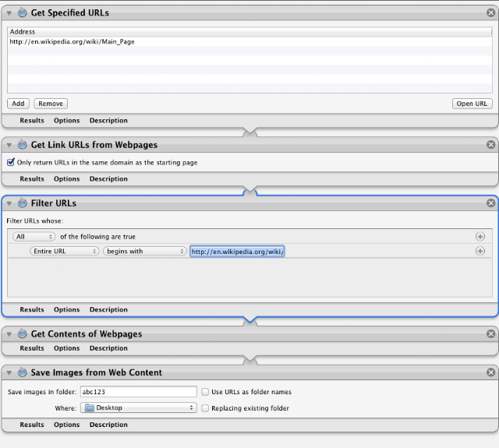Click the Safari icon of Filter URLs action
499x448 pixels.
(x=23, y=203)
